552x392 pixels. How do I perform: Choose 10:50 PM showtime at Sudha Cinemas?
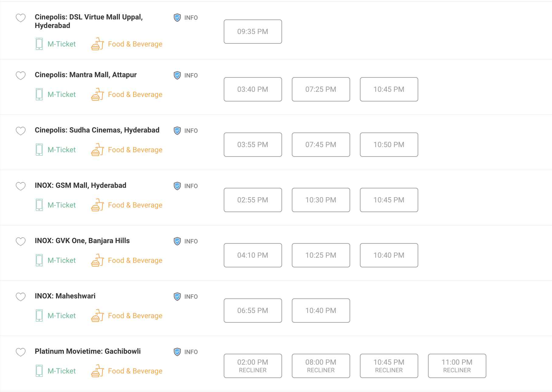tap(389, 145)
